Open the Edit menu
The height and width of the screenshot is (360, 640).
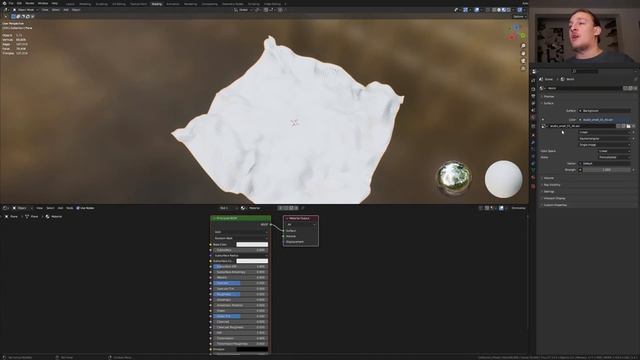19,3
